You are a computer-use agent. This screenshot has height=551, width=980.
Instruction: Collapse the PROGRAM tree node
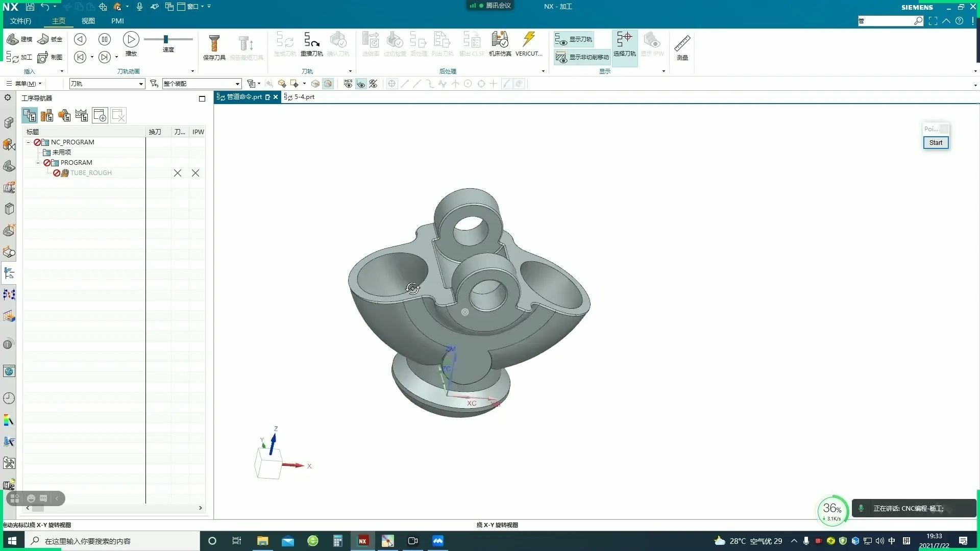(38, 163)
